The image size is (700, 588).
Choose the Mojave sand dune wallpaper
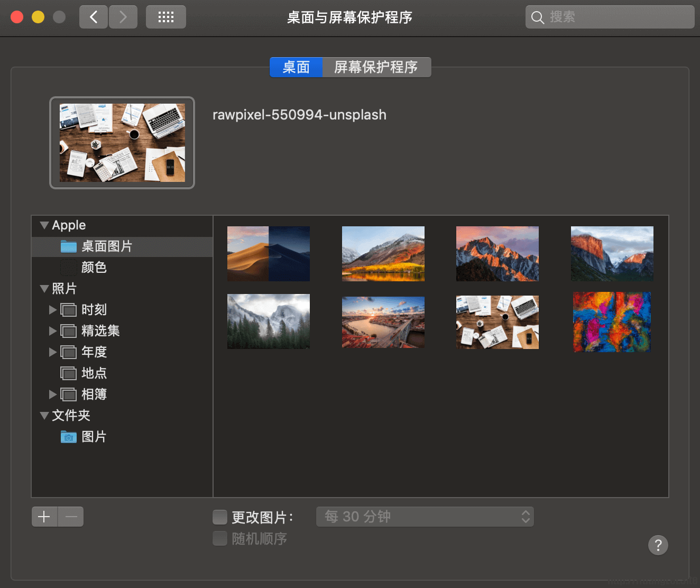(269, 254)
